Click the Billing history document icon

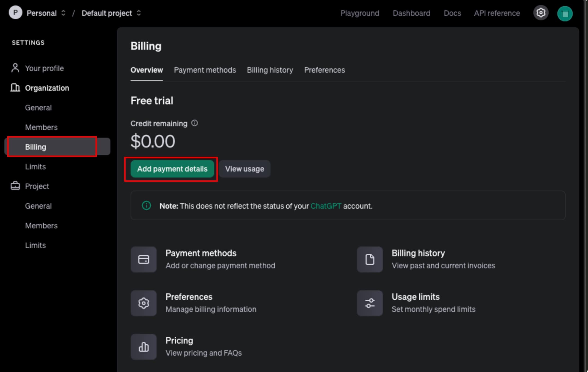point(370,259)
